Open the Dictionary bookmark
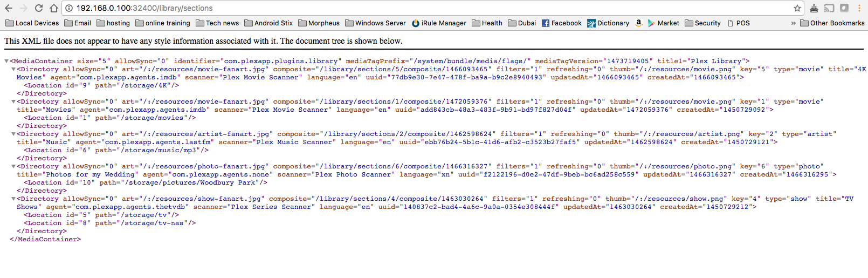This screenshot has width=868, height=278. pos(608,23)
